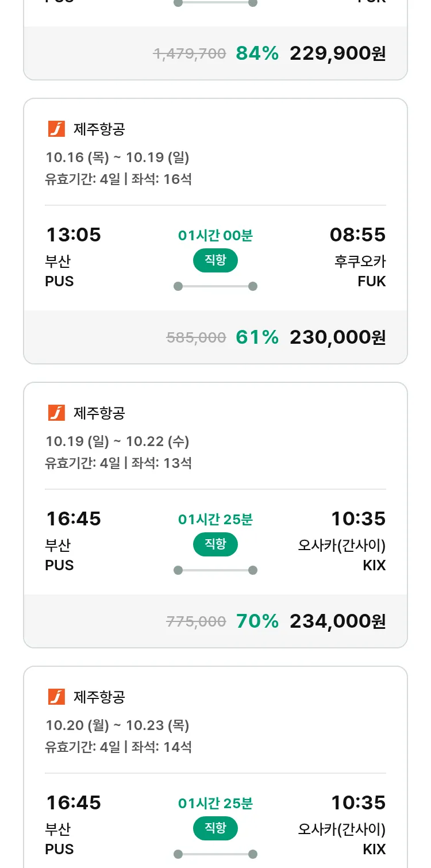Choose the 229,900원 fare at top
This screenshot has height=868, width=431.
(x=337, y=53)
